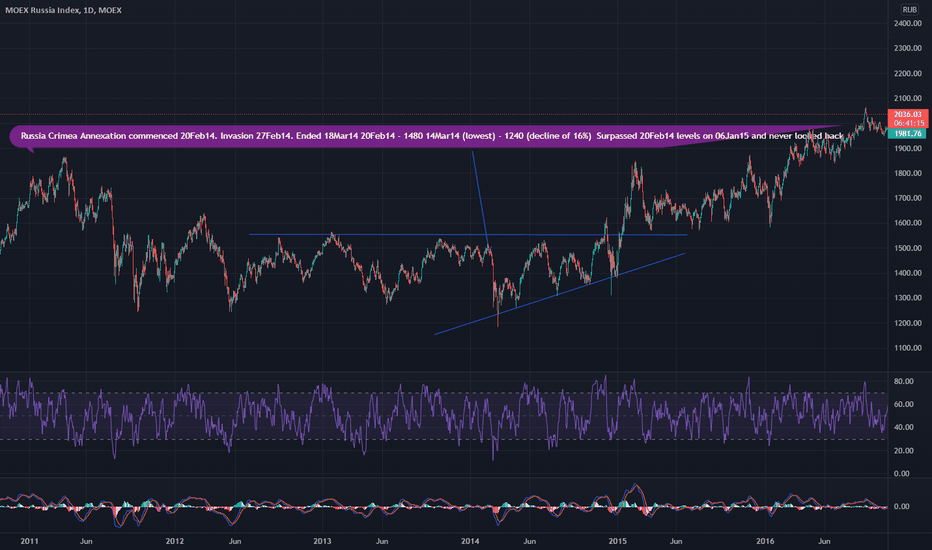Click the 1300.00 price axis label
The height and width of the screenshot is (550, 932).
(x=907, y=298)
